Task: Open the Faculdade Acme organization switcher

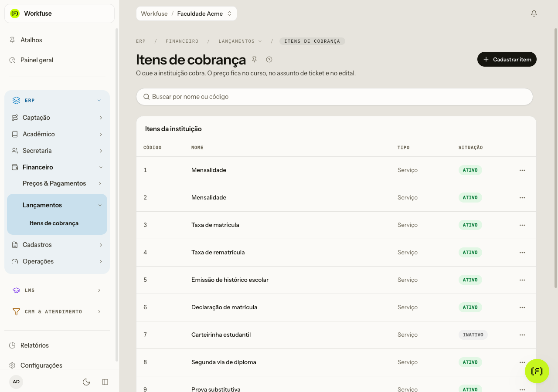Action: 204,14
